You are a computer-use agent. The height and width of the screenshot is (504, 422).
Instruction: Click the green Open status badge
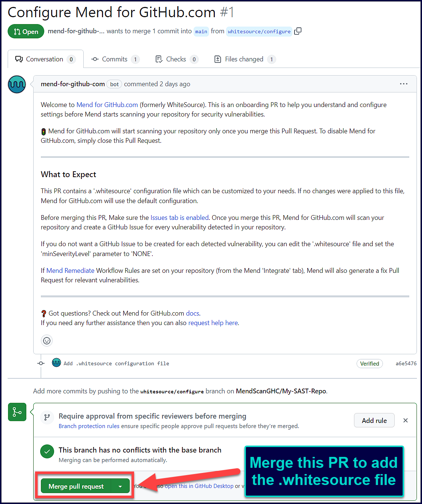[26, 32]
